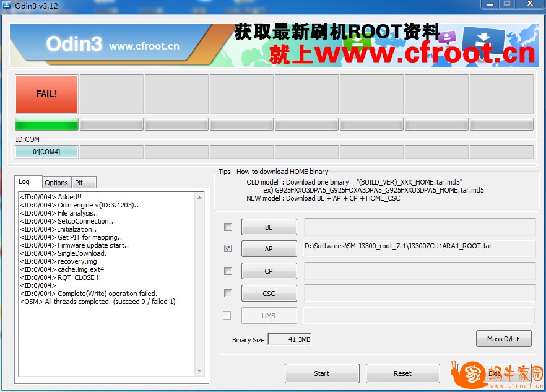Click the log scrollbar down arrow
Viewport: 546px width, 392px height.
point(199,371)
